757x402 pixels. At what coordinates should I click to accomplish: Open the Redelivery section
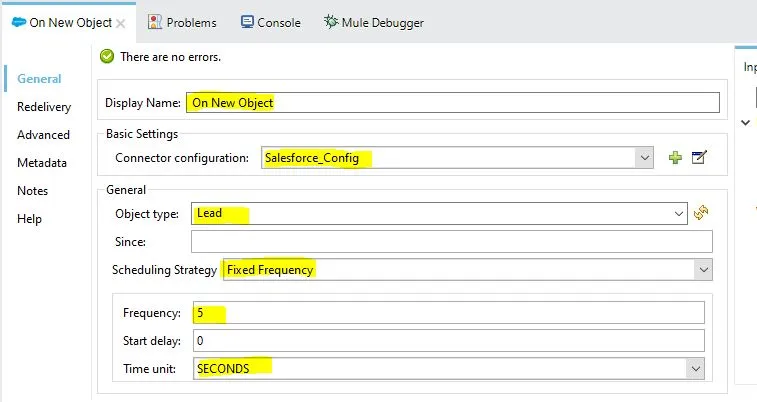44,107
